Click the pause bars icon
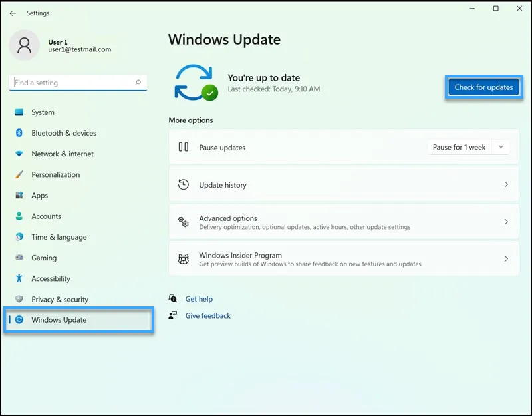The width and height of the screenshot is (532, 416). (184, 147)
